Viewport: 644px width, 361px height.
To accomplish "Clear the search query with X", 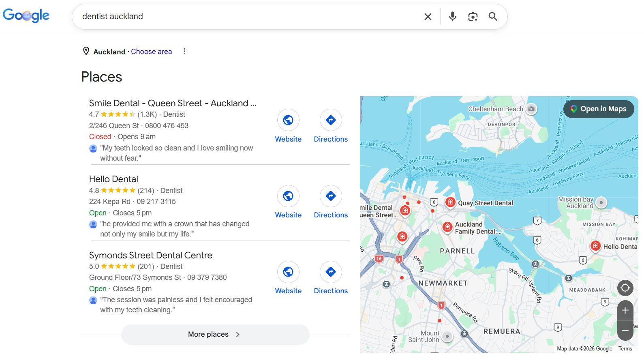I will point(428,17).
